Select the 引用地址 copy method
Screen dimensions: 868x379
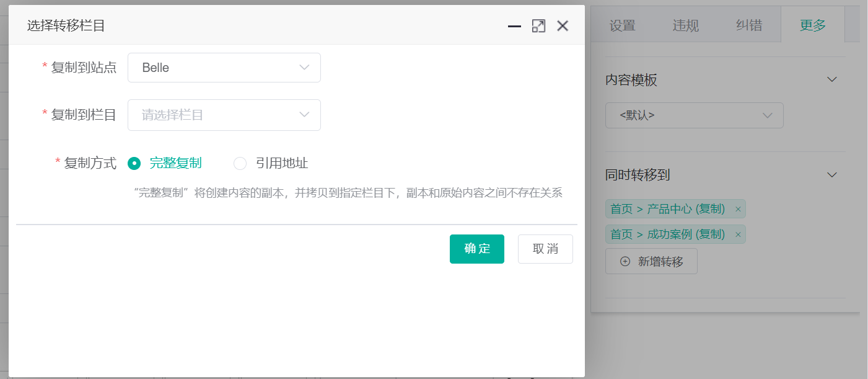pyautogui.click(x=240, y=163)
